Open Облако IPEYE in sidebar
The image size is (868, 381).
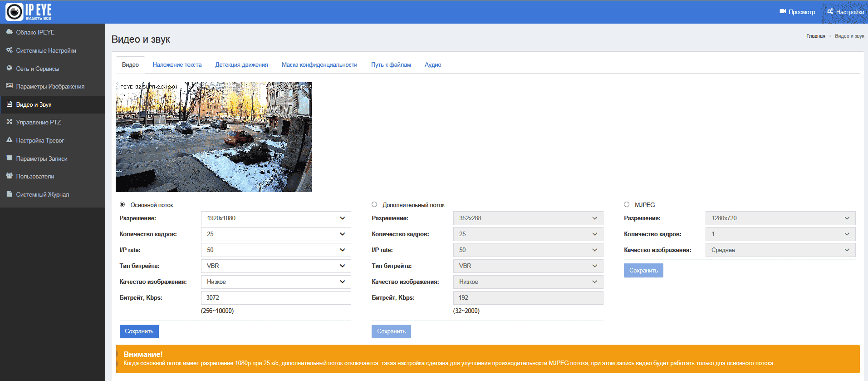pos(53,32)
